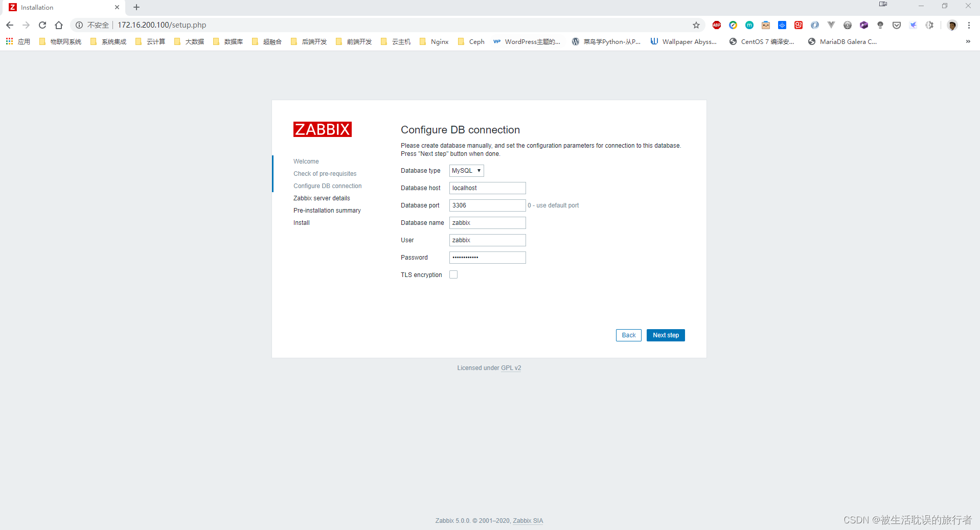Open the WordPress主题 bookmark
Viewport: 980px width, 530px height.
[527, 42]
